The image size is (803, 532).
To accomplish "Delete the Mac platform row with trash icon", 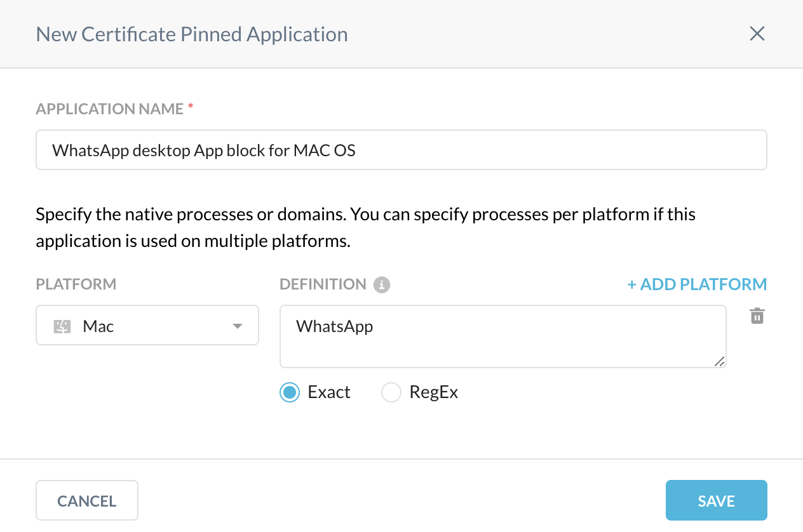I will click(757, 316).
